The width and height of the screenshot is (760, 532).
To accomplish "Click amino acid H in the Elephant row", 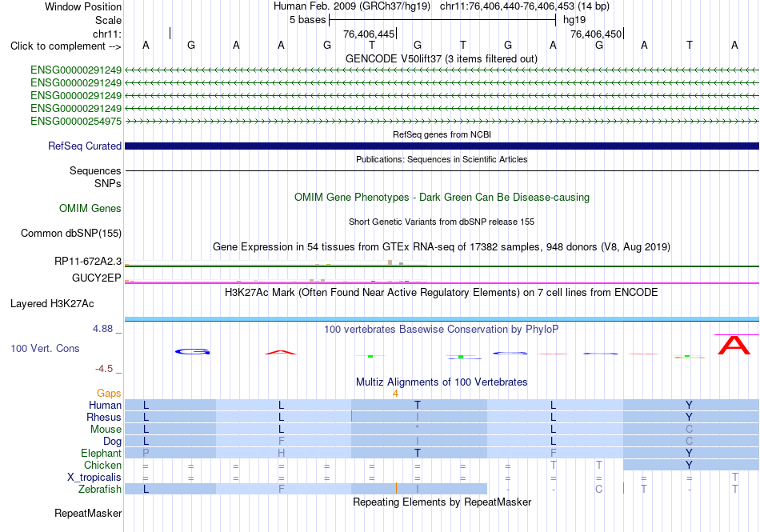I will [281, 453].
